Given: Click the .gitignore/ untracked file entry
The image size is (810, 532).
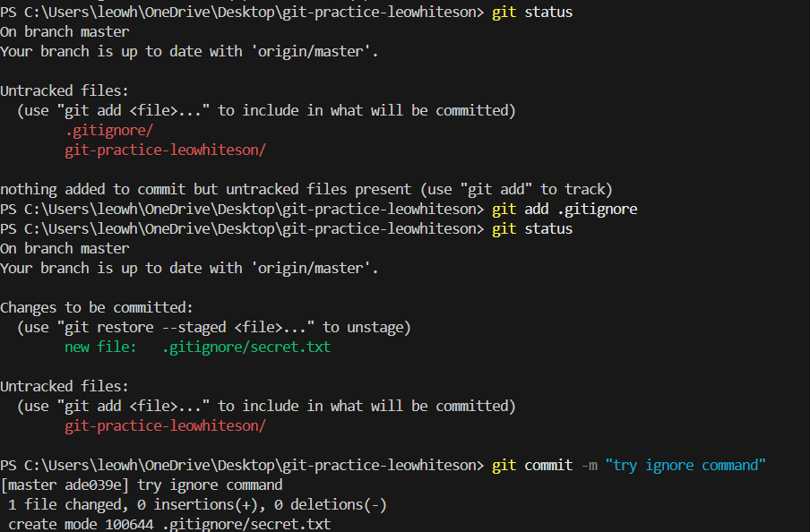Looking at the screenshot, I should point(108,130).
